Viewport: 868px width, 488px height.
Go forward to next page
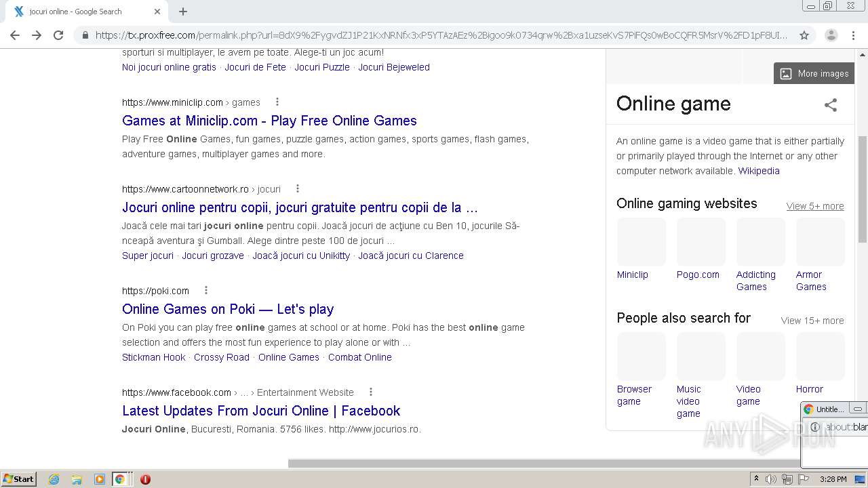(37, 35)
